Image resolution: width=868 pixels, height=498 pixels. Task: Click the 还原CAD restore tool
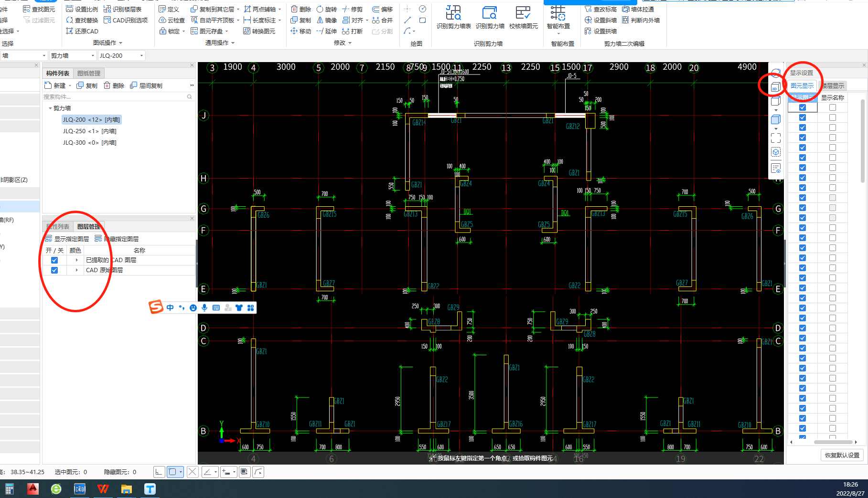point(82,31)
